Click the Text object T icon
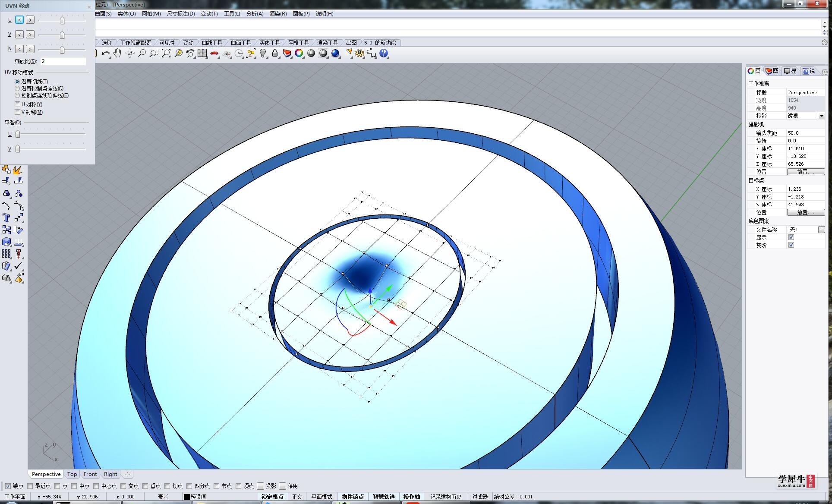 [6, 217]
